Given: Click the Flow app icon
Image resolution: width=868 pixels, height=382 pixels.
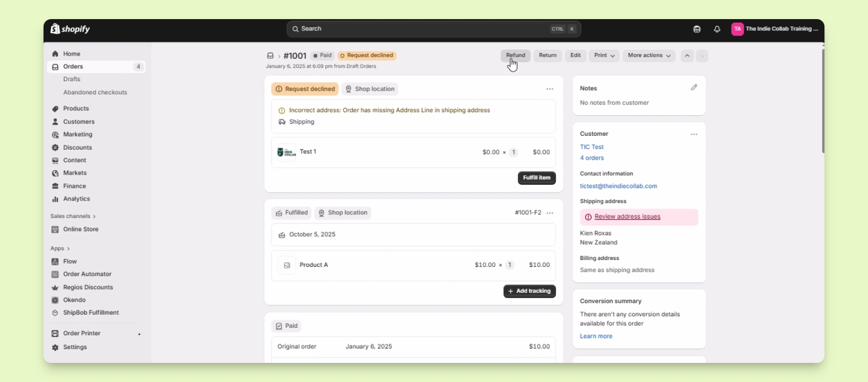Looking at the screenshot, I should 55,262.
